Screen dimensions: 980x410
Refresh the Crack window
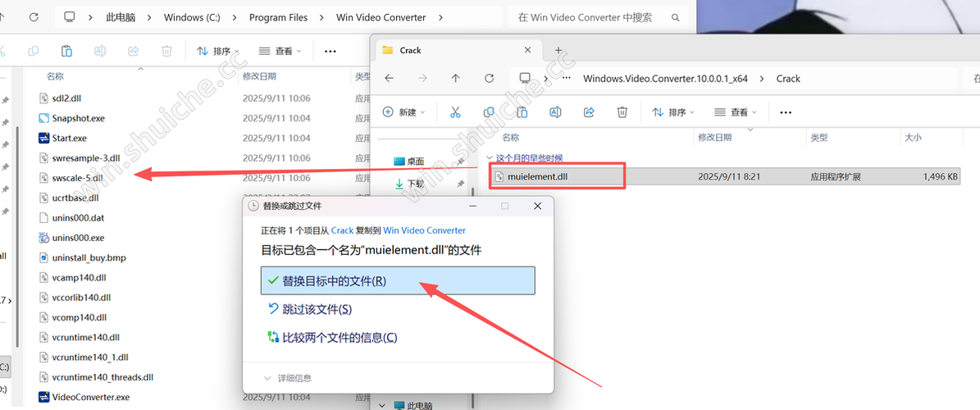pyautogui.click(x=490, y=79)
